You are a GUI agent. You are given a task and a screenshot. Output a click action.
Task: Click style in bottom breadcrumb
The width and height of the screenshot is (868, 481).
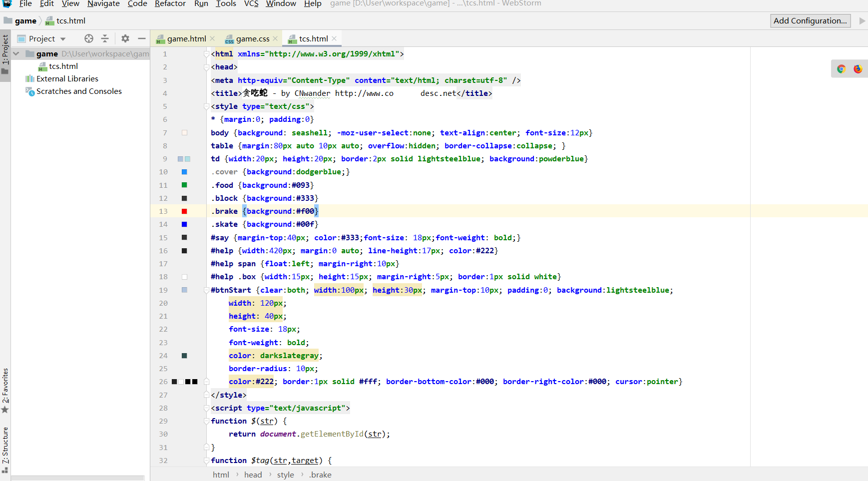(x=285, y=475)
